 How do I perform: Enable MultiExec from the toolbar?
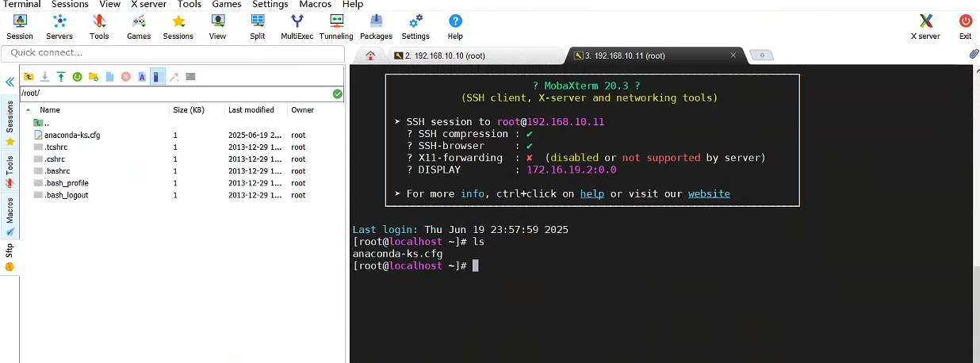pyautogui.click(x=297, y=26)
